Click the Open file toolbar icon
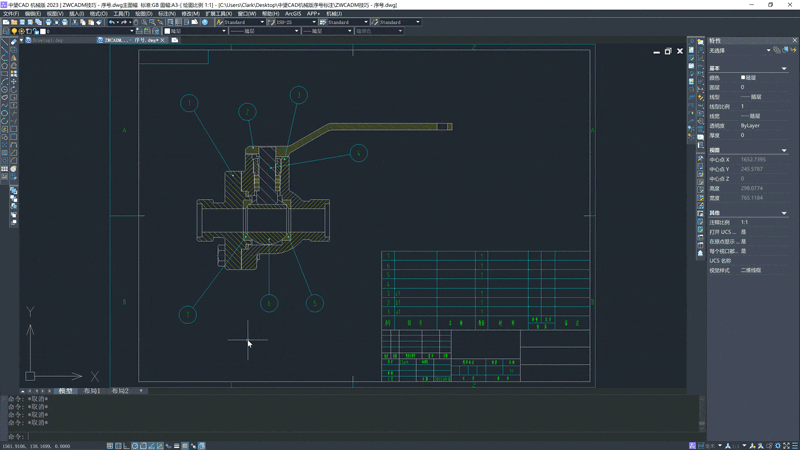This screenshot has width=800, height=450. click(14, 22)
